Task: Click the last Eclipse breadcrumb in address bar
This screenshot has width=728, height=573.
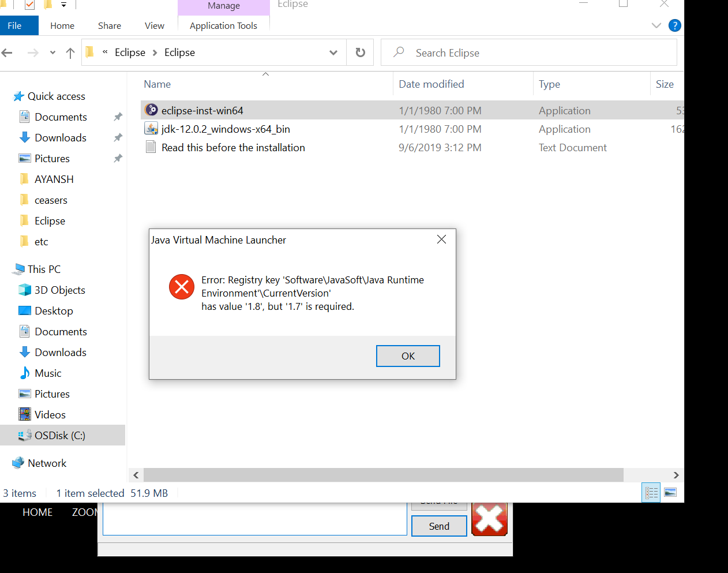Action: [x=179, y=53]
